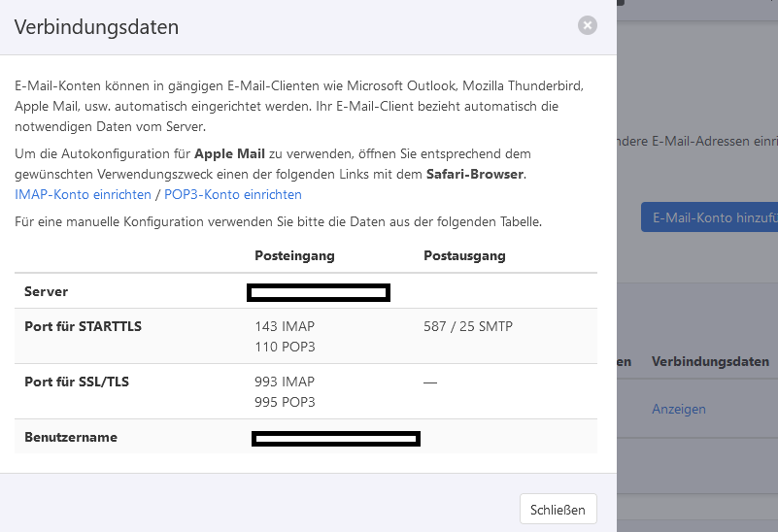778x532 pixels.
Task: Select the 143 IMAP port entry
Action: [x=285, y=326]
